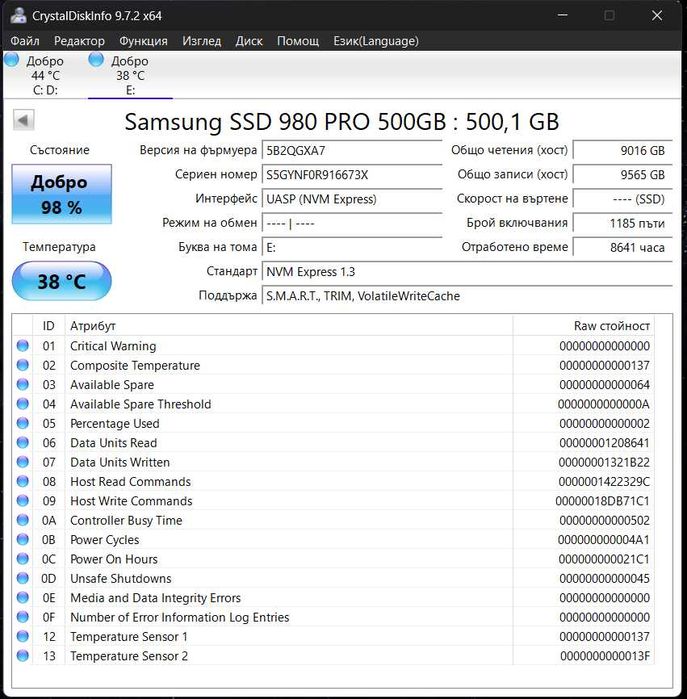Image resolution: width=687 pixels, height=699 pixels.
Task: Click power on count value 1185 пъти
Action: point(622,223)
